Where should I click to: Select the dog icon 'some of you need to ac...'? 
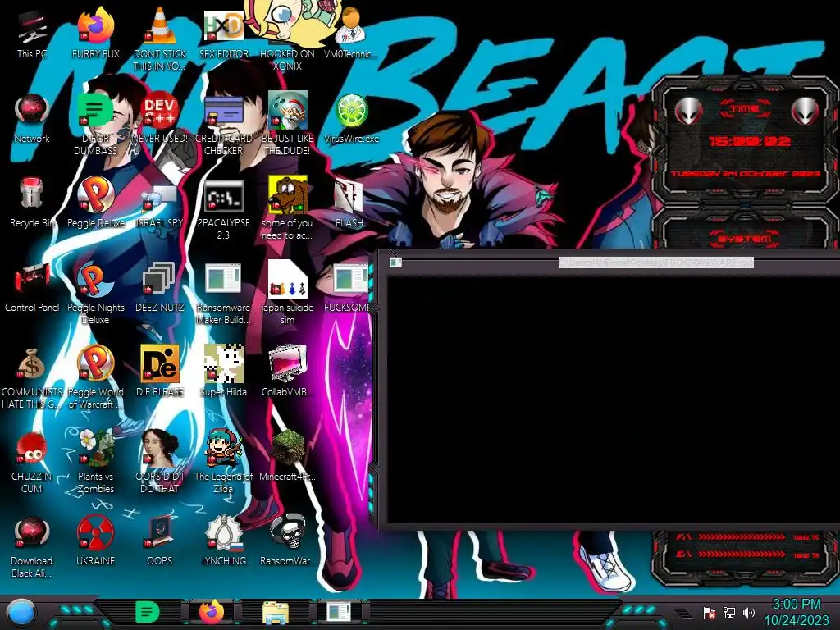(287, 209)
